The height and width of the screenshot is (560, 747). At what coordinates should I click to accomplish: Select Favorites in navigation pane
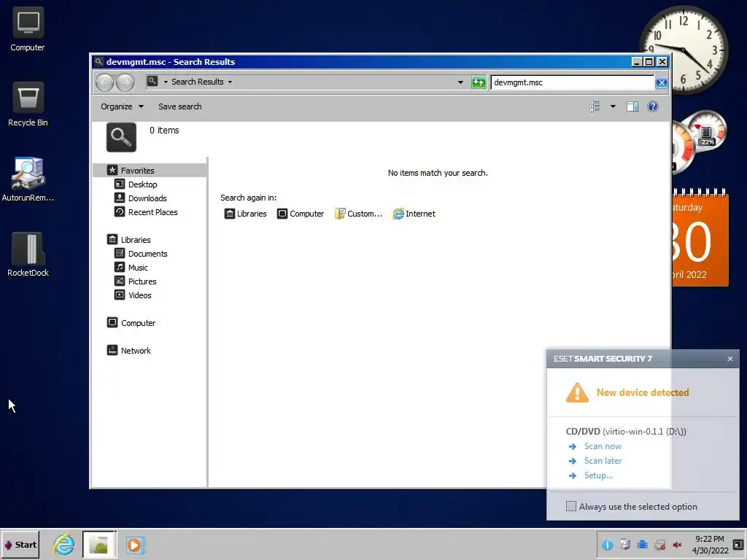(x=150, y=170)
